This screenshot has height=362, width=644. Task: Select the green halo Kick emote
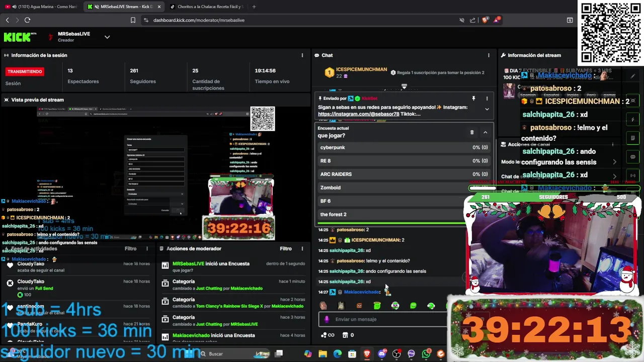click(x=377, y=305)
